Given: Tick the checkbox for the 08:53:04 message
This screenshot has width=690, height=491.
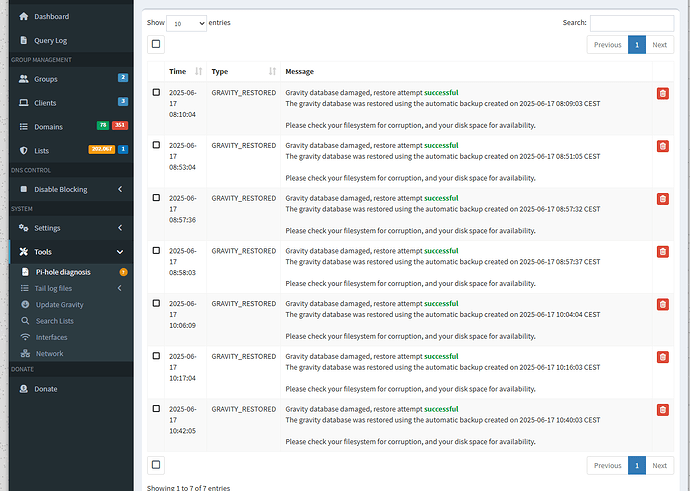Looking at the screenshot, I should pos(156,145).
